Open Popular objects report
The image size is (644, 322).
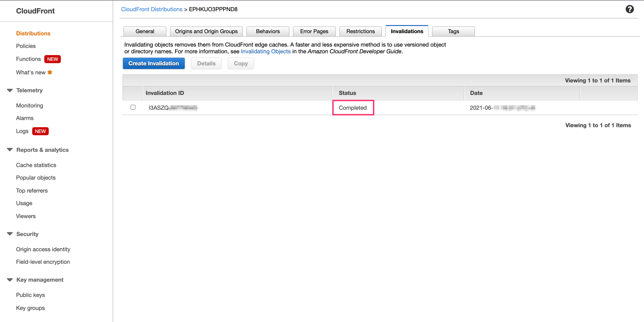point(36,178)
